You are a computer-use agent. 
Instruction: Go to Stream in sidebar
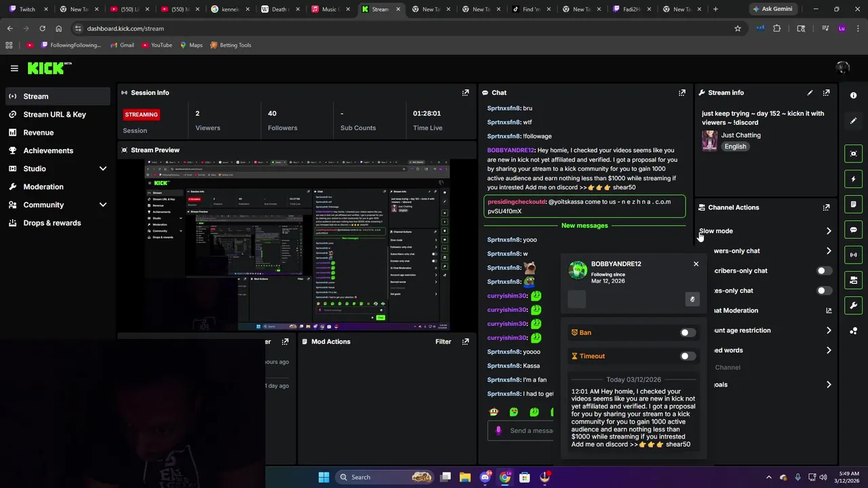pos(58,96)
